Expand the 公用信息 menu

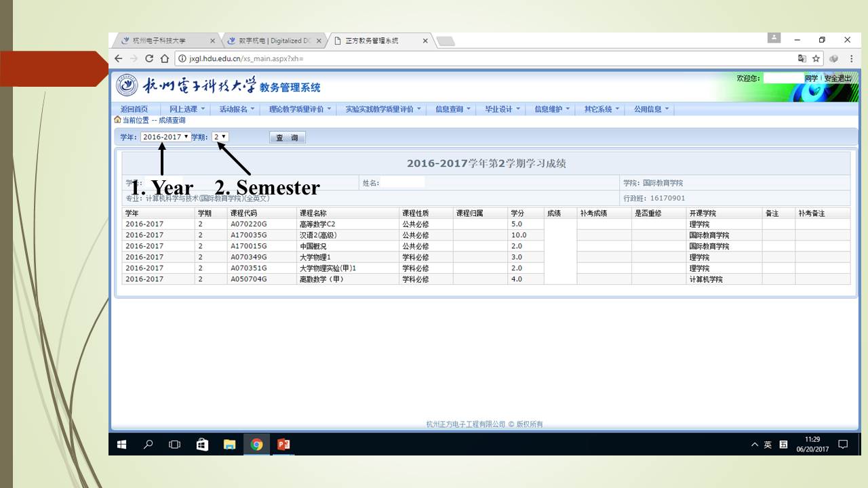tap(651, 109)
